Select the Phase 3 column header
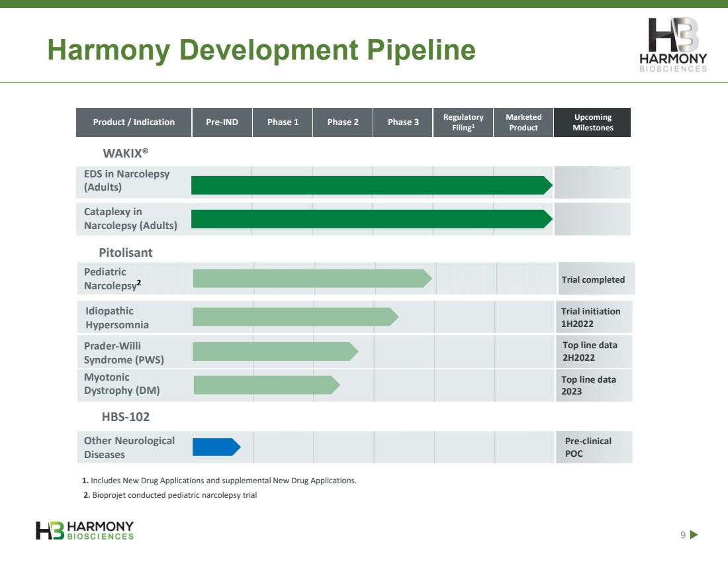 [x=403, y=122]
